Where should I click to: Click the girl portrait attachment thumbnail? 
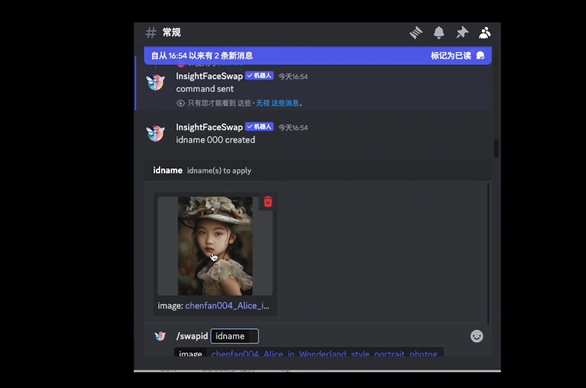215,246
